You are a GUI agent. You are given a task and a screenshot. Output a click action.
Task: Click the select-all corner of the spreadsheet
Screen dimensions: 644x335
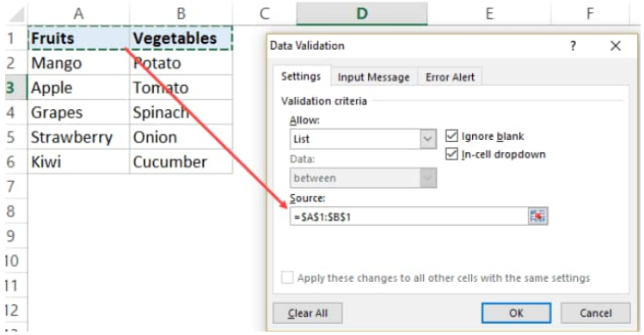(x=16, y=15)
